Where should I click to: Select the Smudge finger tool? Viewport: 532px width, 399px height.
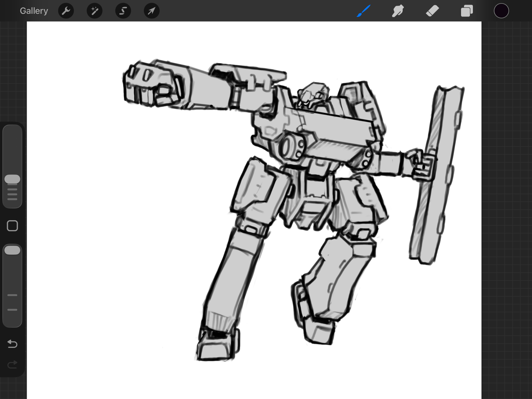pyautogui.click(x=398, y=11)
